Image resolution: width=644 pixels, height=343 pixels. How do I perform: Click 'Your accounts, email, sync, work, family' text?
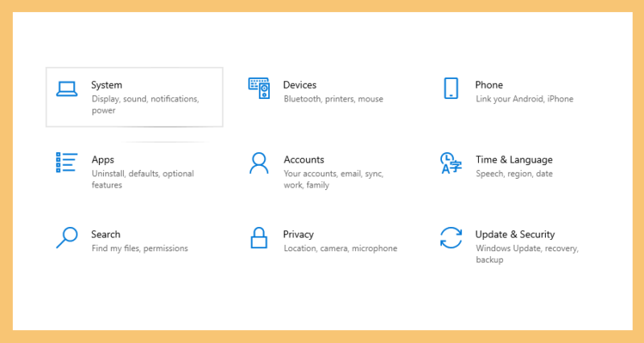(x=333, y=179)
